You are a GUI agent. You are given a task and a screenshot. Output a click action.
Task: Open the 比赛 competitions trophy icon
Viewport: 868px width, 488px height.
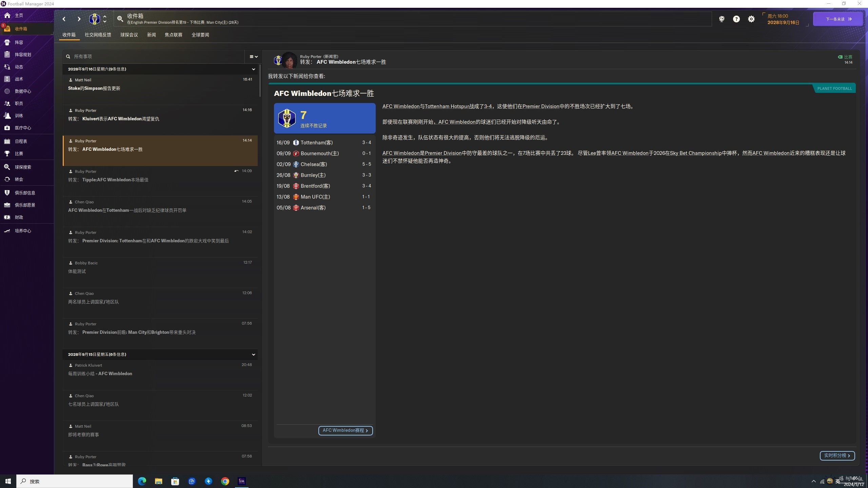tap(7, 154)
